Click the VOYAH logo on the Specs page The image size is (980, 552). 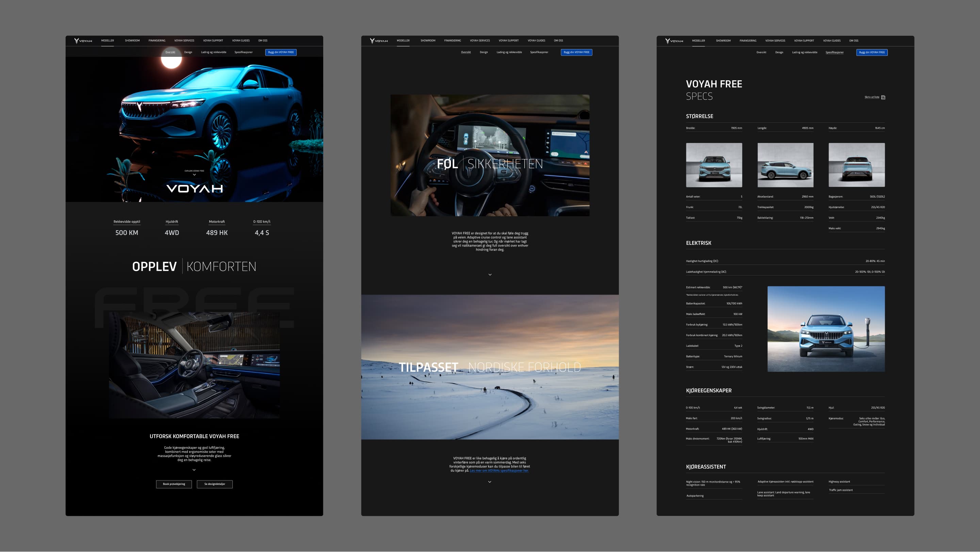pos(674,41)
